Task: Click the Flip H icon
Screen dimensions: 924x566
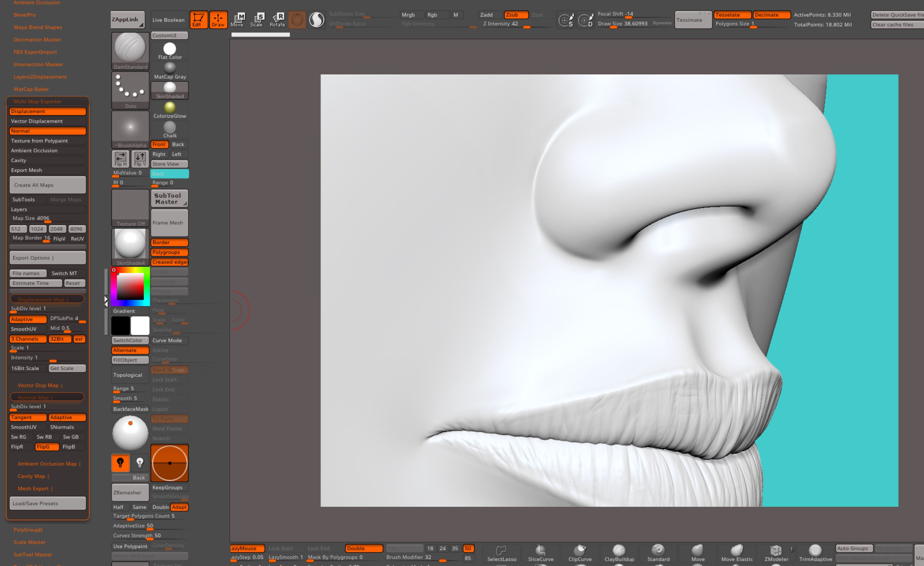Action: (120, 158)
